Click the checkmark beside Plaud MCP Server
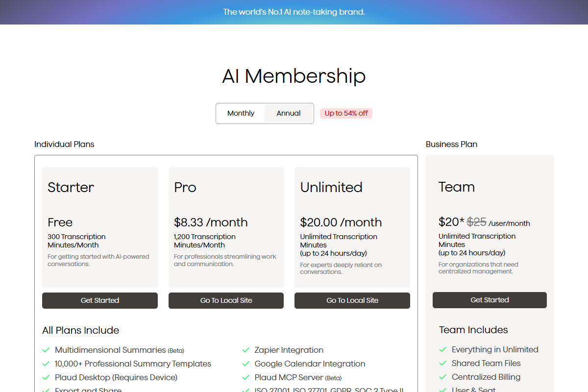Viewport: 588px width, 392px height. (x=246, y=377)
